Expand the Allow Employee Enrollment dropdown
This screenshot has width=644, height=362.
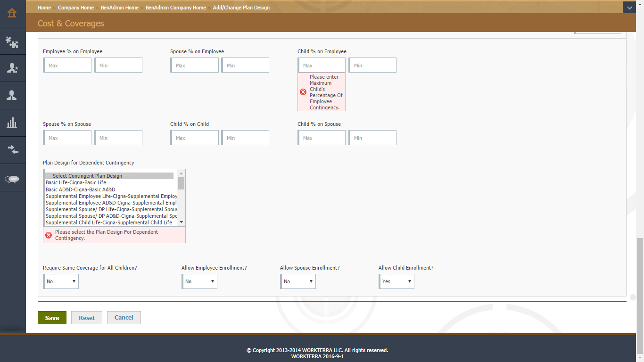click(x=199, y=281)
